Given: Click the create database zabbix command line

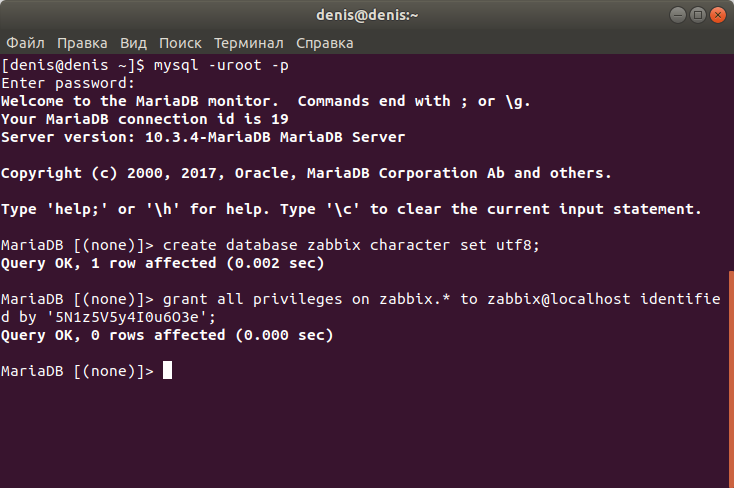Looking at the screenshot, I should tap(270, 245).
